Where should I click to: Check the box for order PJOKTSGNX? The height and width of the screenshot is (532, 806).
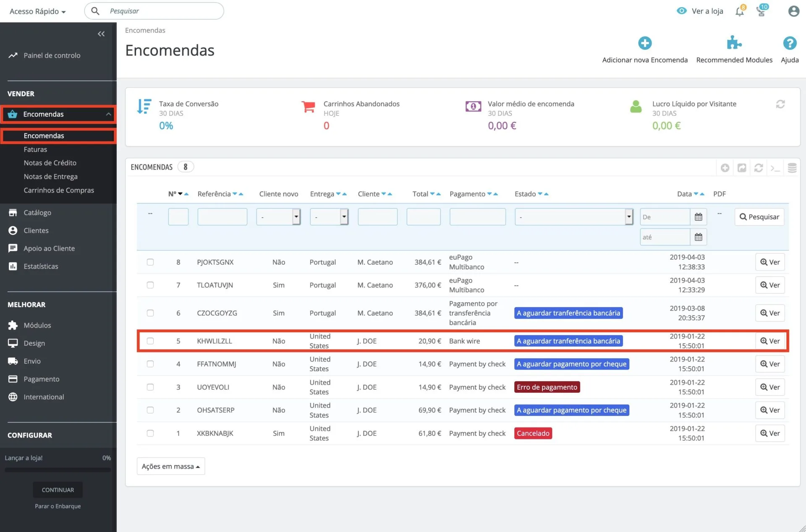tap(150, 262)
